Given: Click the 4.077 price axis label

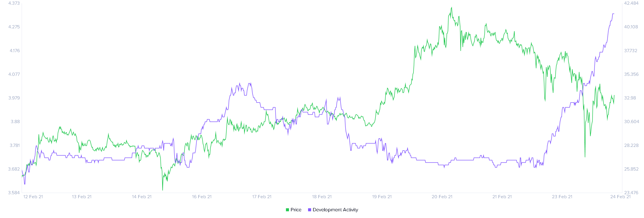Looking at the screenshot, I should tap(14, 74).
